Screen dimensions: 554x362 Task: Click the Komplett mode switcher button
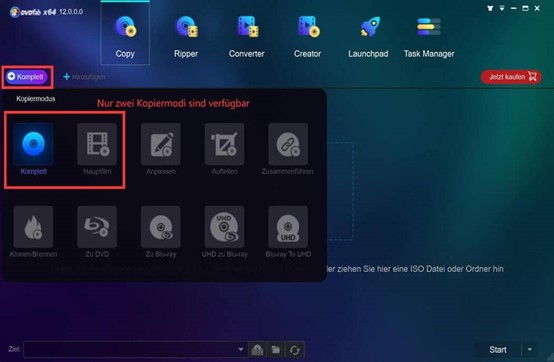(x=27, y=77)
